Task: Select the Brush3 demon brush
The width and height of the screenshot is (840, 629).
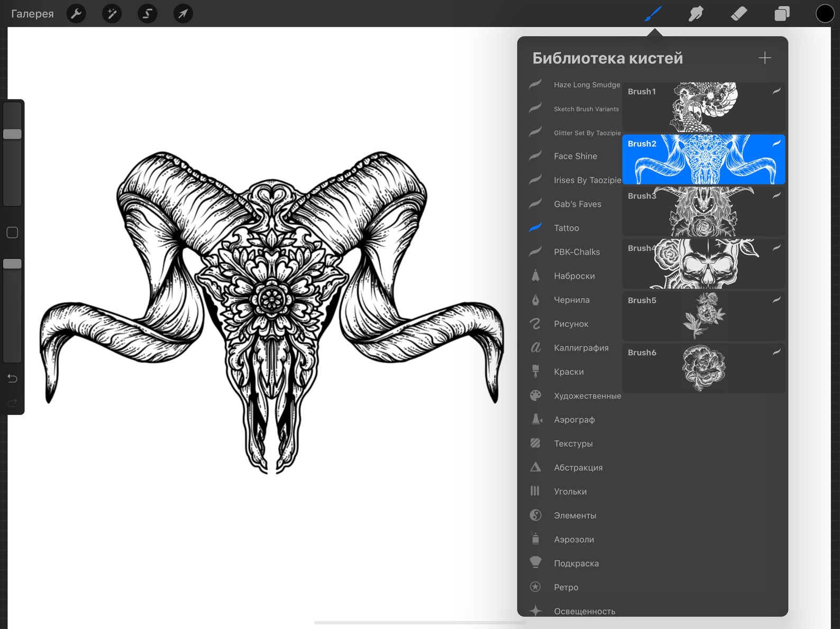Action: [x=704, y=211]
